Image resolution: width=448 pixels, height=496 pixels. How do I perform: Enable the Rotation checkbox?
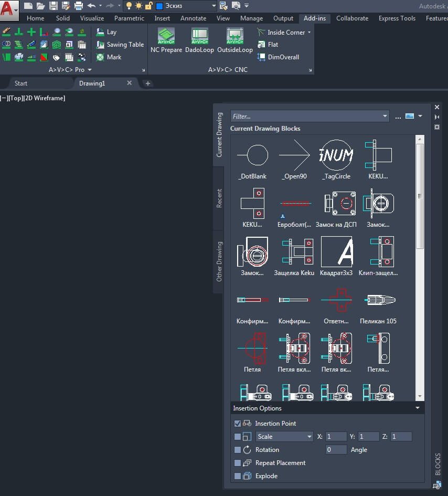coord(238,449)
